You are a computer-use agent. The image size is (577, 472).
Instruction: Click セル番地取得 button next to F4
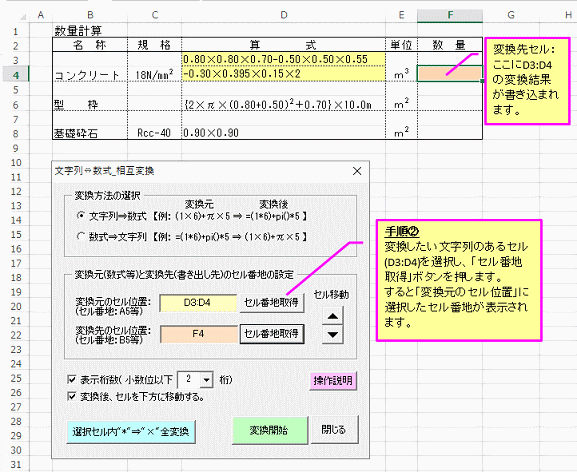coord(272,334)
